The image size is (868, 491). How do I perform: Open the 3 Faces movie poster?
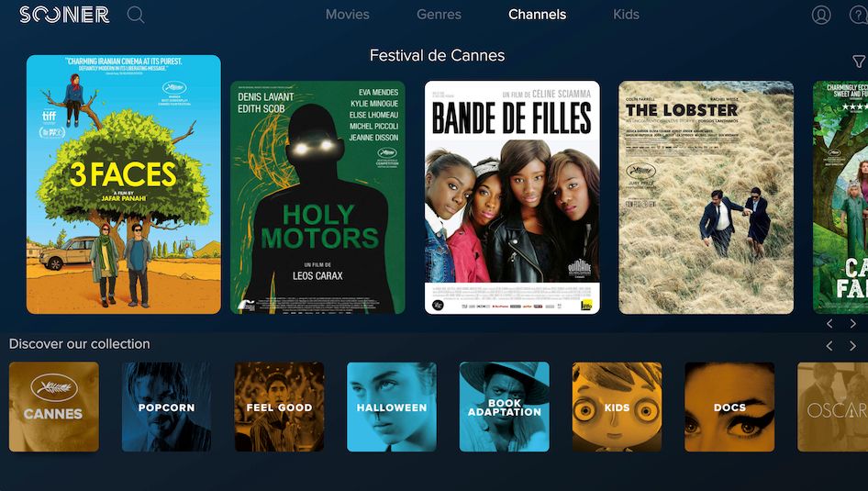(x=124, y=184)
